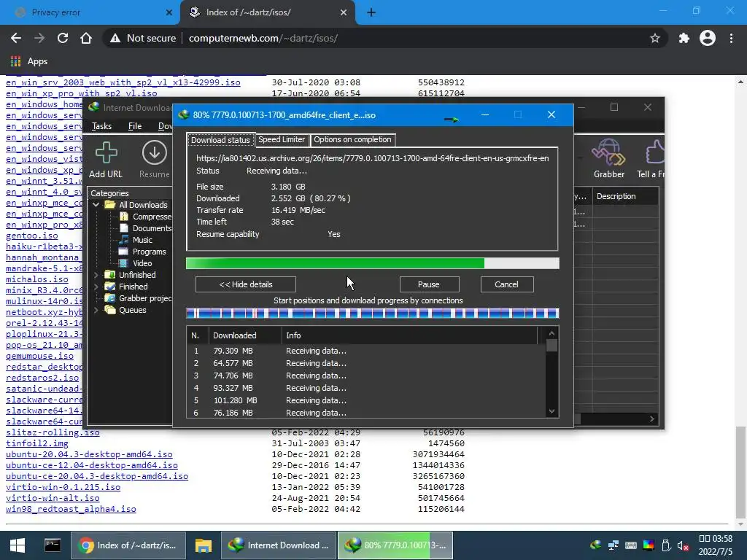The width and height of the screenshot is (747, 560).
Task: Click the Chrome address bar URL
Action: (263, 38)
